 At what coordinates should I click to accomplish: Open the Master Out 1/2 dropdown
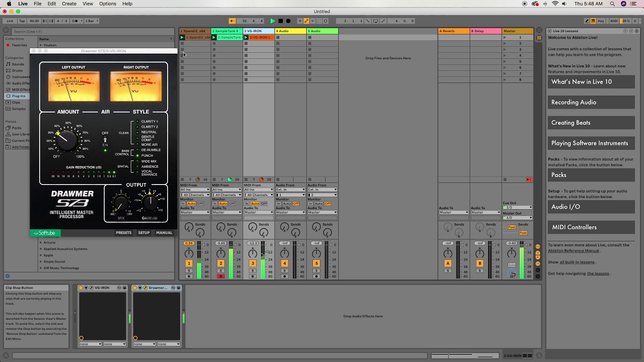pyautogui.click(x=517, y=217)
